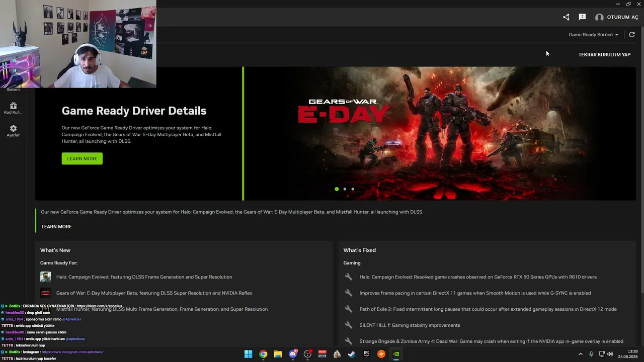Click the NVIDIA app taskbar icon

pyautogui.click(x=396, y=354)
